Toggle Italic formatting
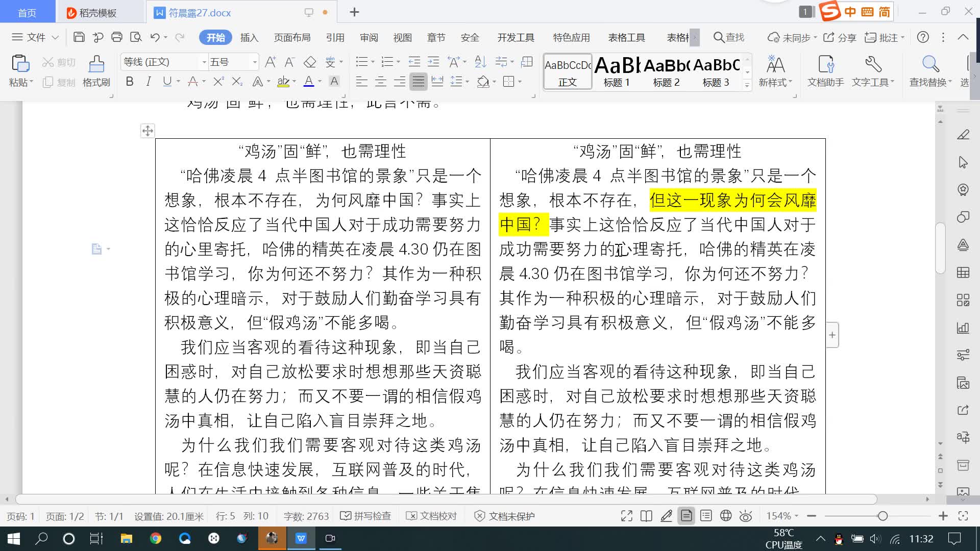The width and height of the screenshot is (980, 551). tap(149, 82)
